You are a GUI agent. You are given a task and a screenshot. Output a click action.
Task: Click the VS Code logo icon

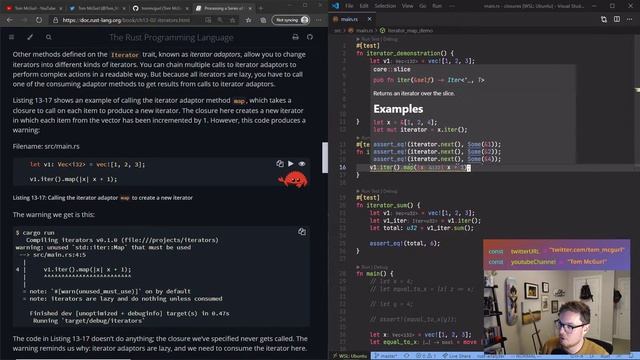coord(336,6)
